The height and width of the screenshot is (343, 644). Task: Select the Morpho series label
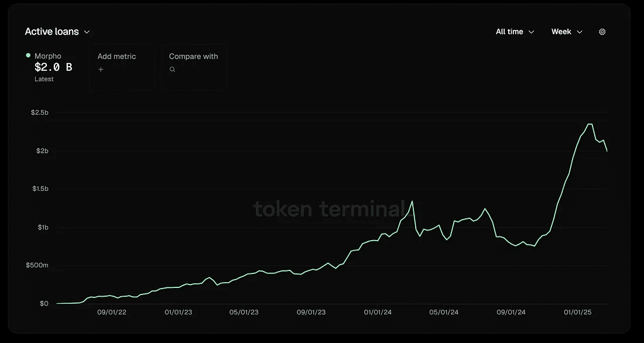coord(48,56)
